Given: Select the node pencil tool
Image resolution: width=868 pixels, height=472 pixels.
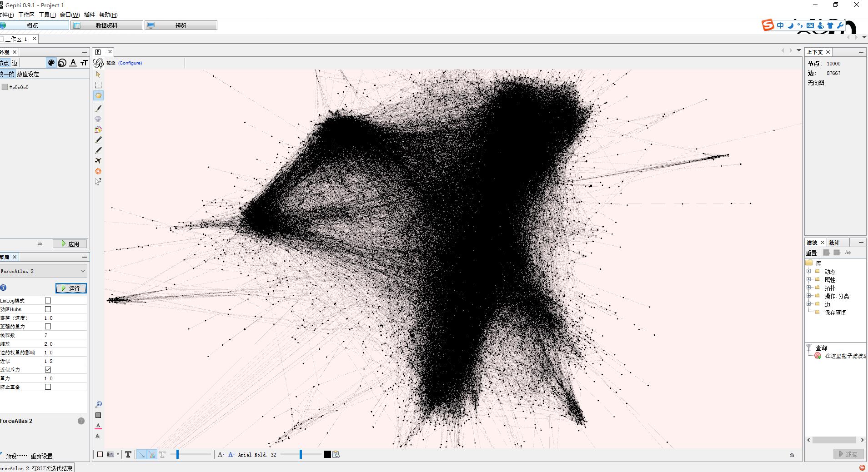Looking at the screenshot, I should (x=98, y=140).
